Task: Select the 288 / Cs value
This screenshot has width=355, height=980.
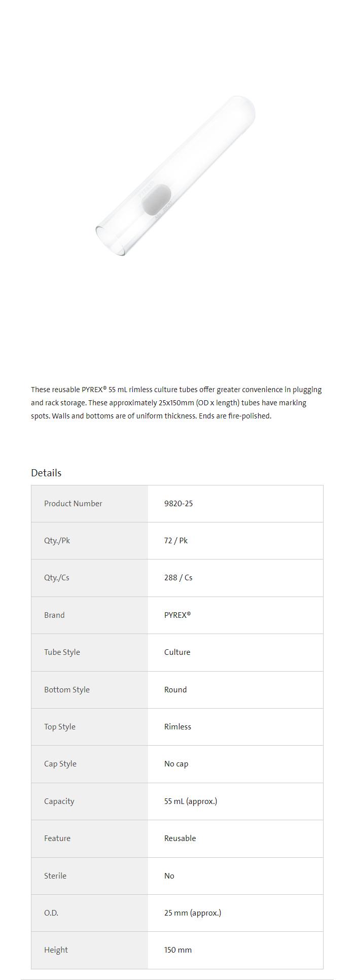Action: tap(179, 578)
